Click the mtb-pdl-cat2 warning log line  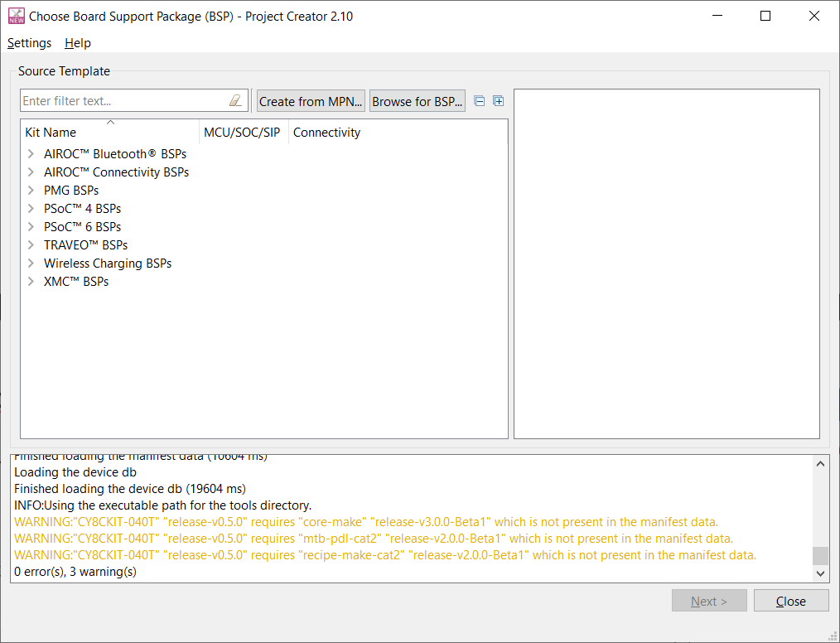click(374, 539)
